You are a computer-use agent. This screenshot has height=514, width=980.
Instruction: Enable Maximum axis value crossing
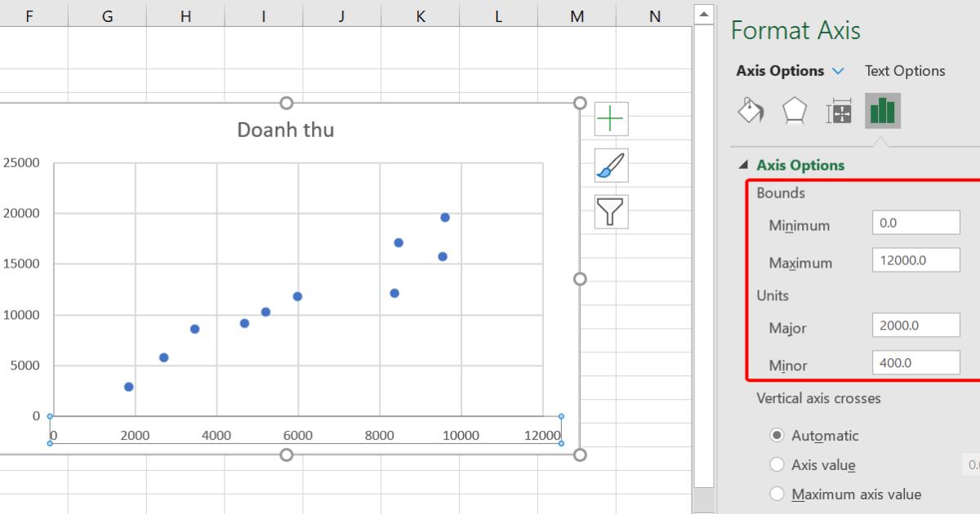(x=777, y=494)
